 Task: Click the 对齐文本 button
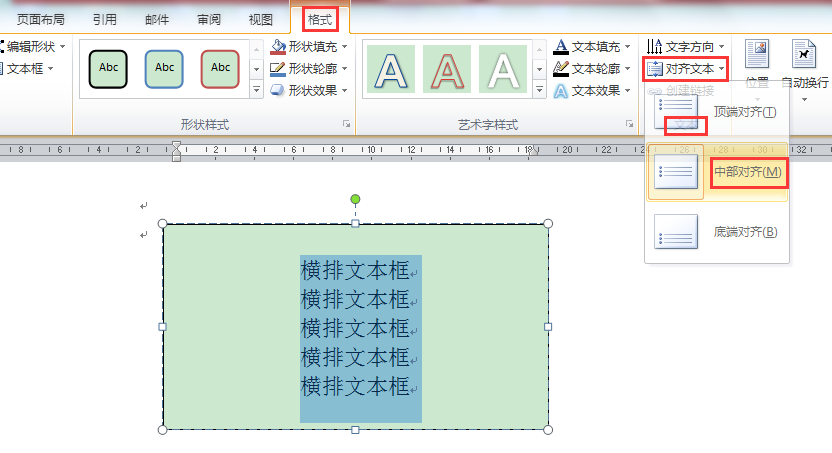point(686,69)
